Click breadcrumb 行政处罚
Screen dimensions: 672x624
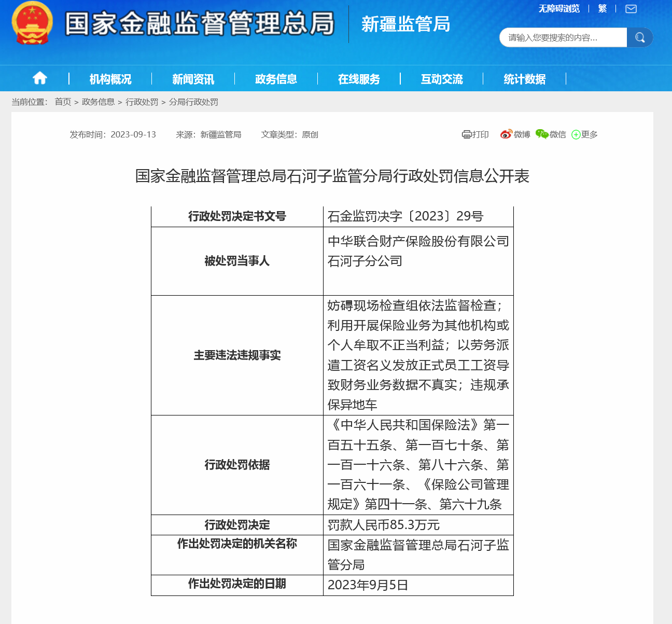point(142,102)
